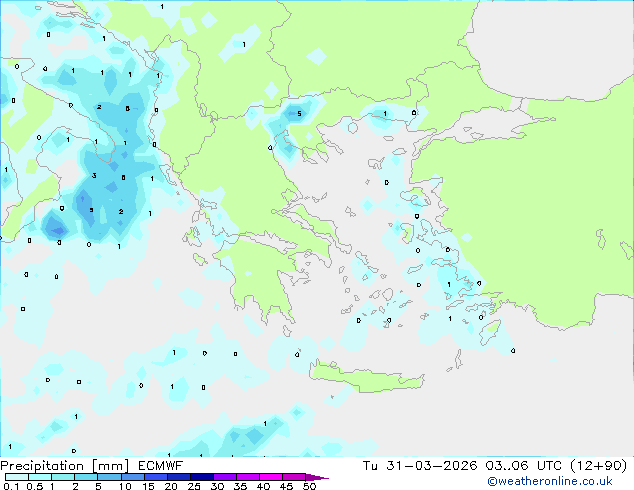Select the purple arrow above 50 in legend
634x490 pixels.
317,477
